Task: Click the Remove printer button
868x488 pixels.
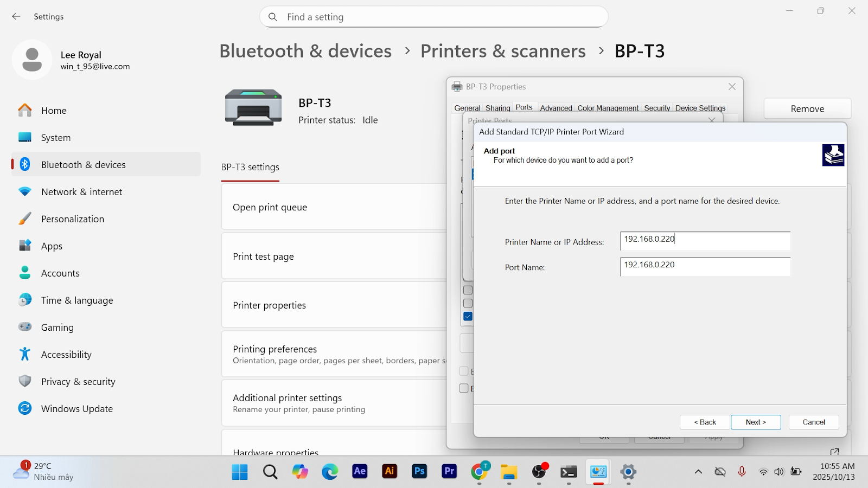Action: [807, 108]
